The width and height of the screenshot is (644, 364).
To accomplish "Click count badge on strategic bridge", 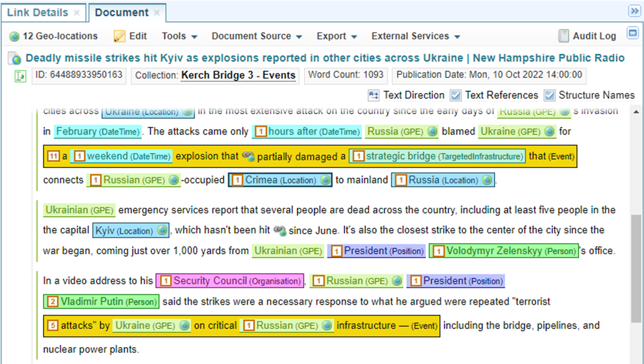I will point(359,156).
